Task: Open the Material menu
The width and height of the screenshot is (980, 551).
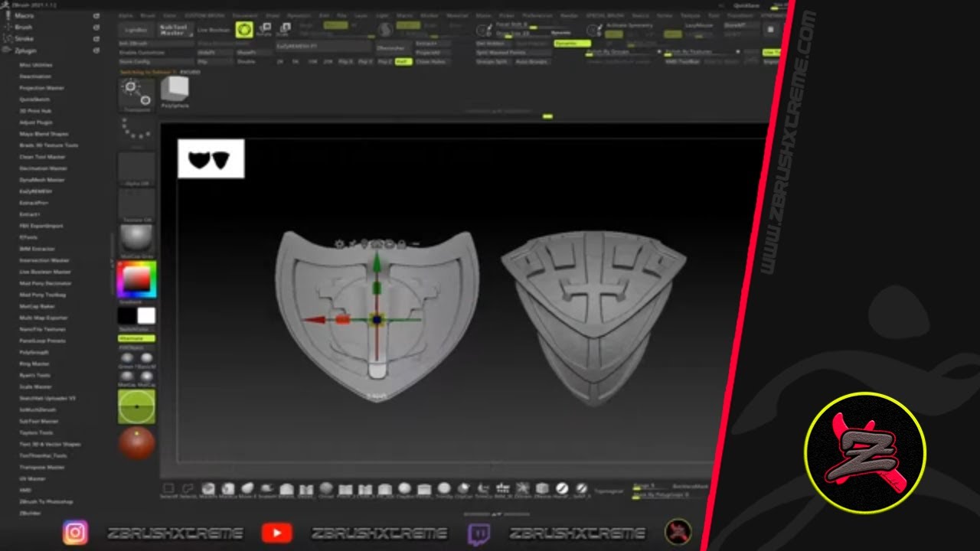Action: [457, 15]
